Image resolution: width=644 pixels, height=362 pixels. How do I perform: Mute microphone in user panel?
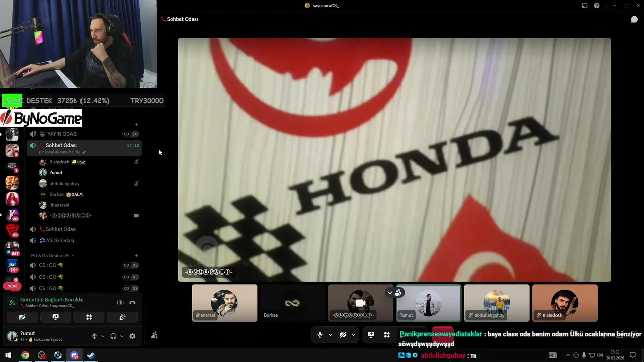click(x=94, y=336)
